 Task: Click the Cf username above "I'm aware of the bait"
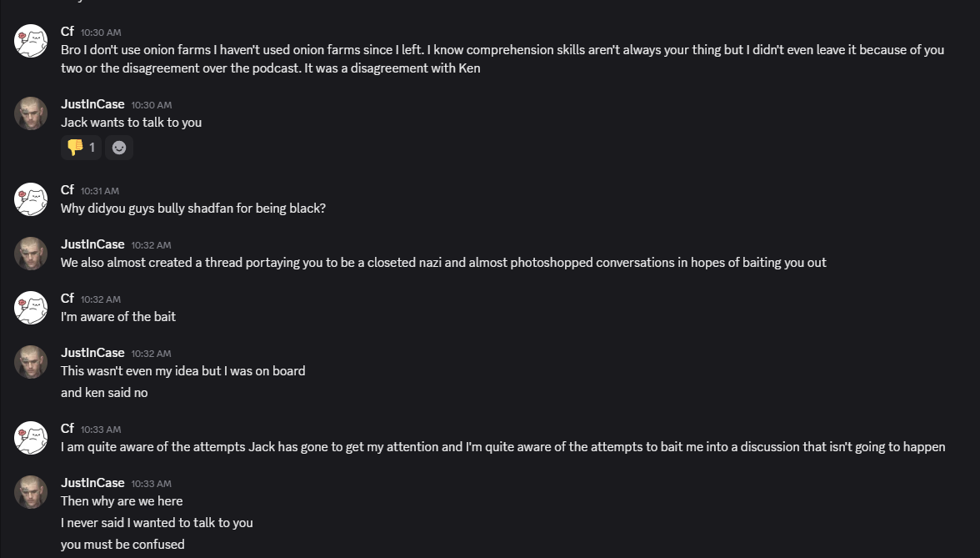click(67, 299)
